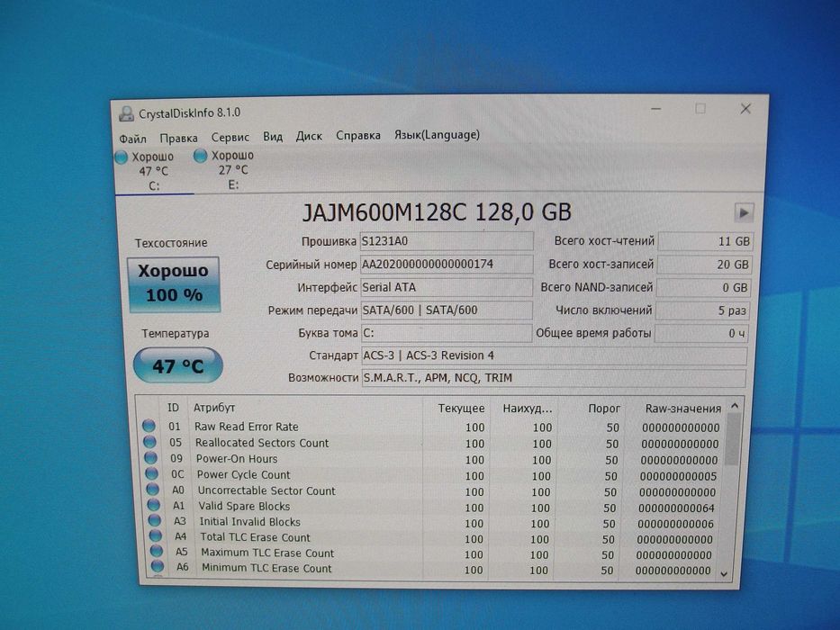
Task: Click the scroll up arrow of attribute list
Action: 735,406
